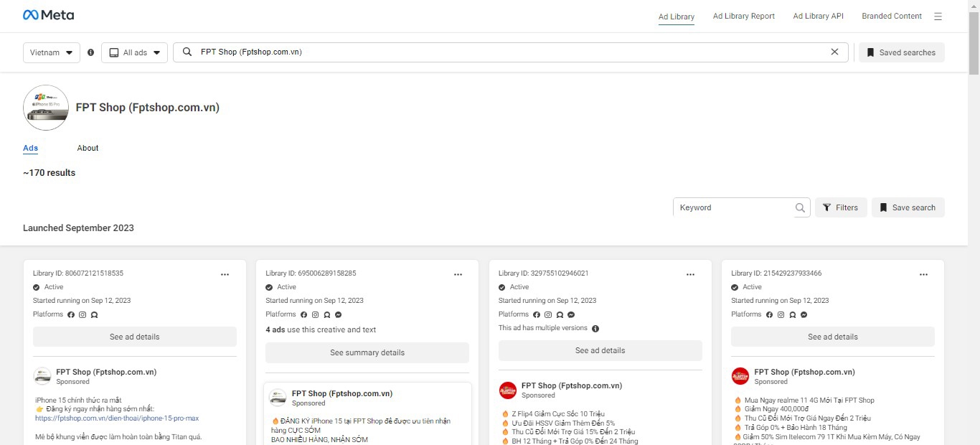Expand the All ads category dropdown
980x445 pixels.
point(134,52)
